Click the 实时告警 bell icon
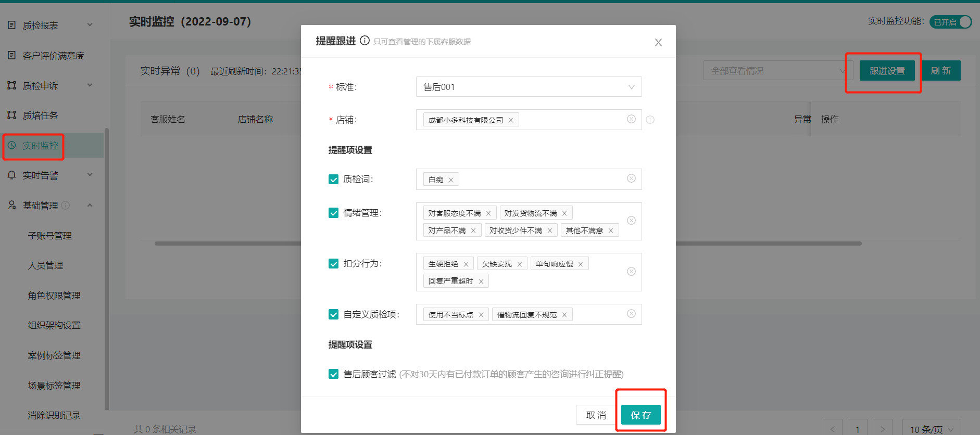 point(12,175)
